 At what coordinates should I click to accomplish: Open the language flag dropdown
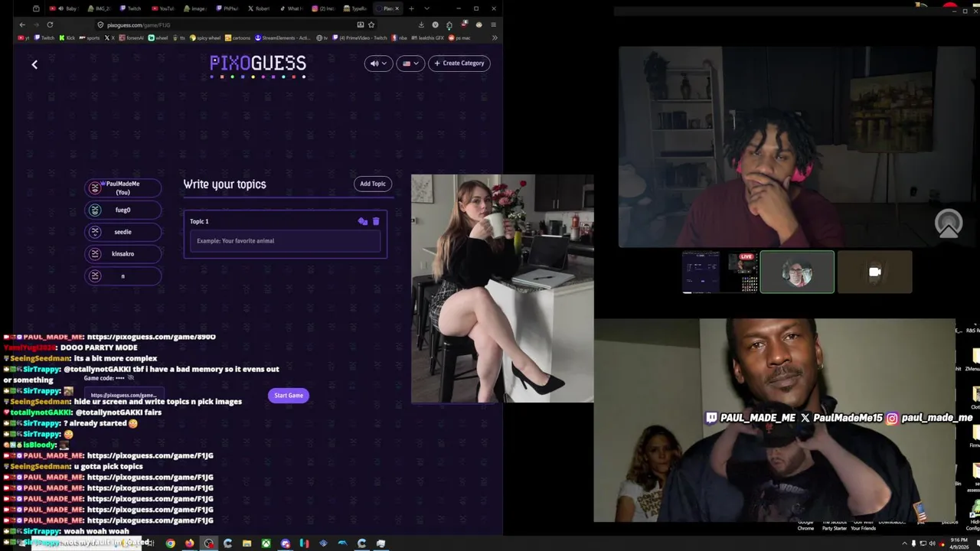tap(410, 64)
